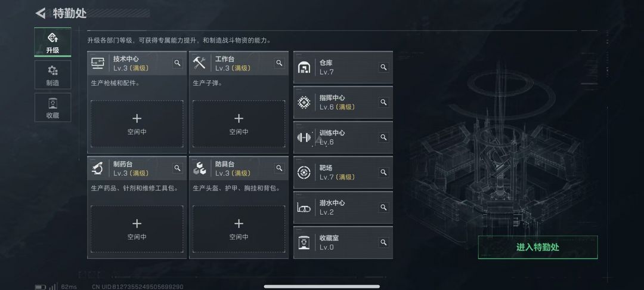This screenshot has width=644, height=290.
Task: Switch to the 升级 tab
Action: 52,42
